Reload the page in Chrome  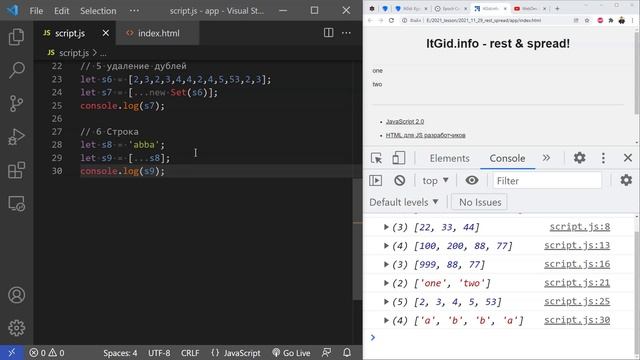391,20
